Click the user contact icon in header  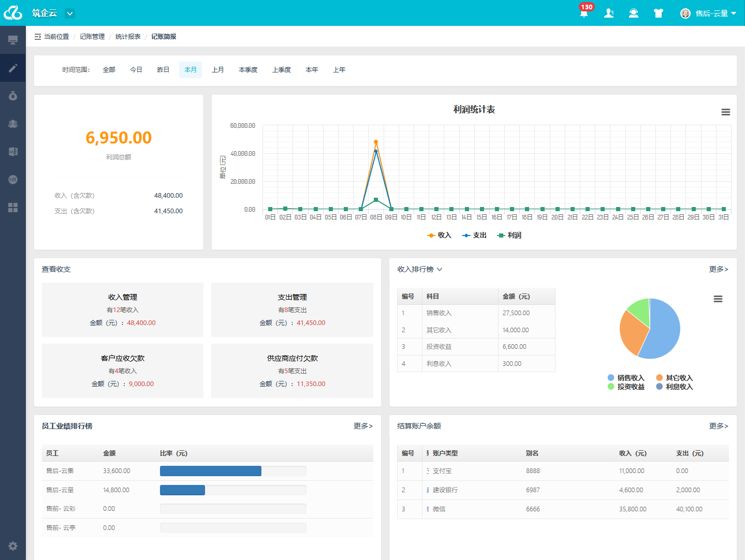[x=609, y=13]
